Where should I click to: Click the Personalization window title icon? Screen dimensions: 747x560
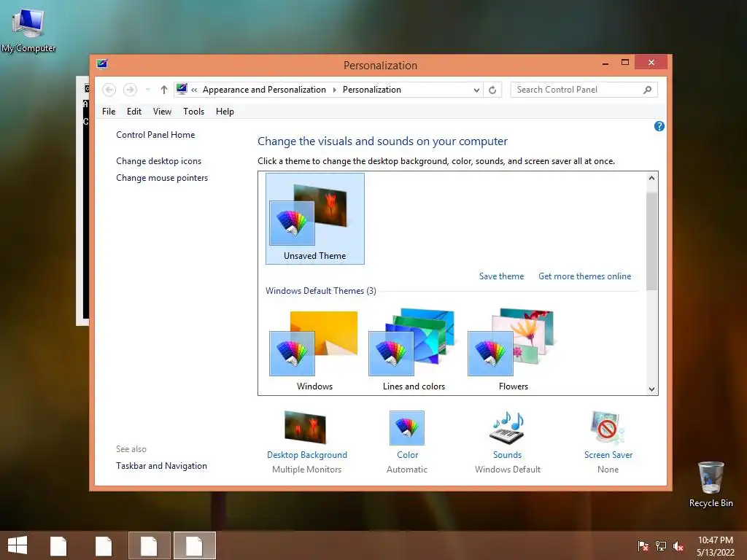tap(102, 64)
